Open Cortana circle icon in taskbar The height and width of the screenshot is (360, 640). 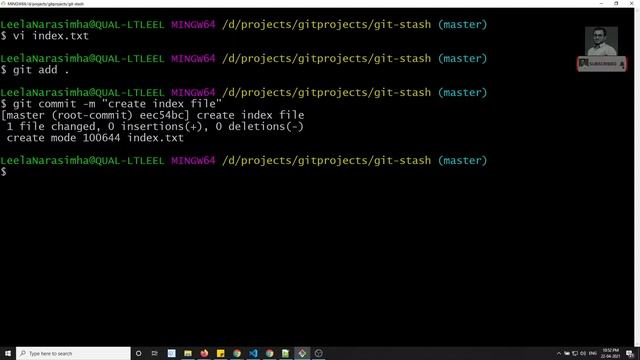click(139, 353)
